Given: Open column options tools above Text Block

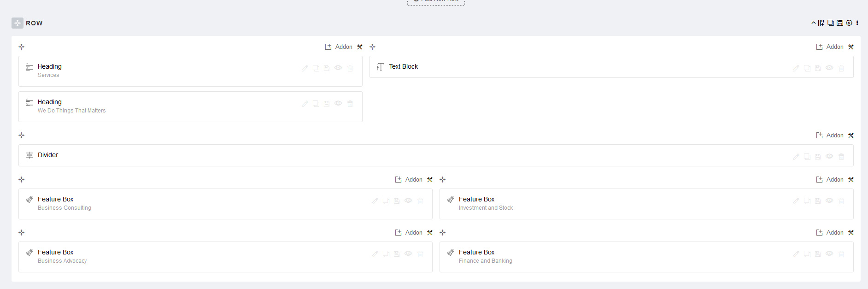Looking at the screenshot, I should pyautogui.click(x=851, y=47).
